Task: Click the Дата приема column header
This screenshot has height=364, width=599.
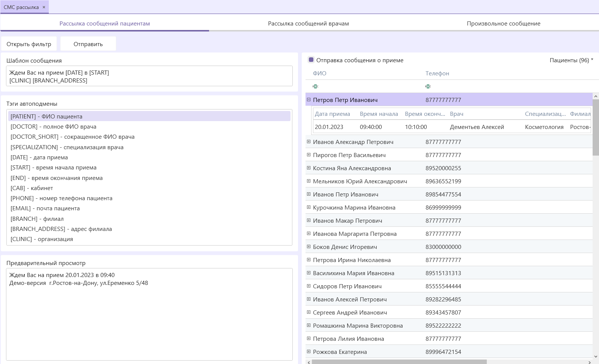Action: (x=333, y=114)
